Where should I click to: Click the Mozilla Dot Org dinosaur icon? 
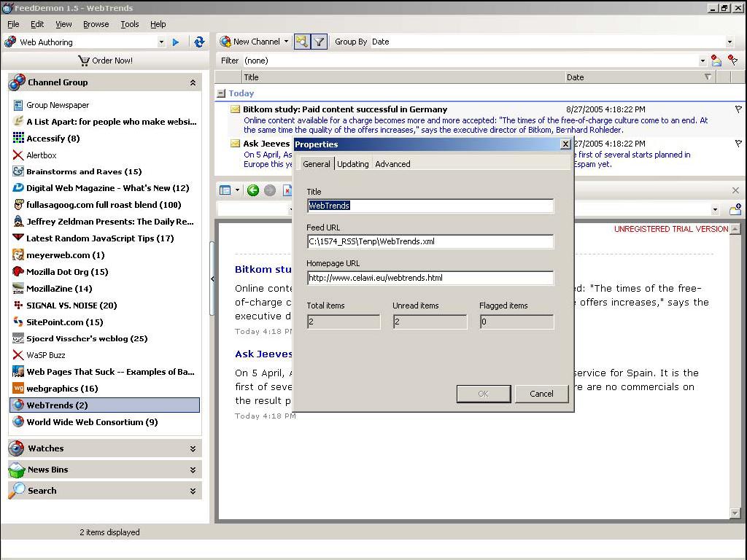pos(18,271)
